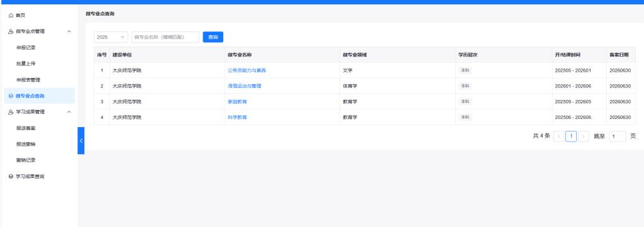Click 本科 tag in 科学教育 row
This screenshot has height=227, width=644.
pyautogui.click(x=465, y=118)
